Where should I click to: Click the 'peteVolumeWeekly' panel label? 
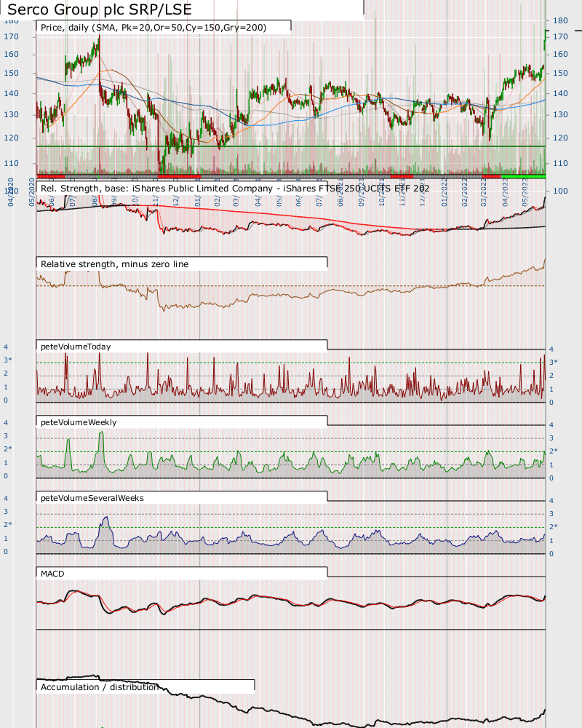[79, 422]
